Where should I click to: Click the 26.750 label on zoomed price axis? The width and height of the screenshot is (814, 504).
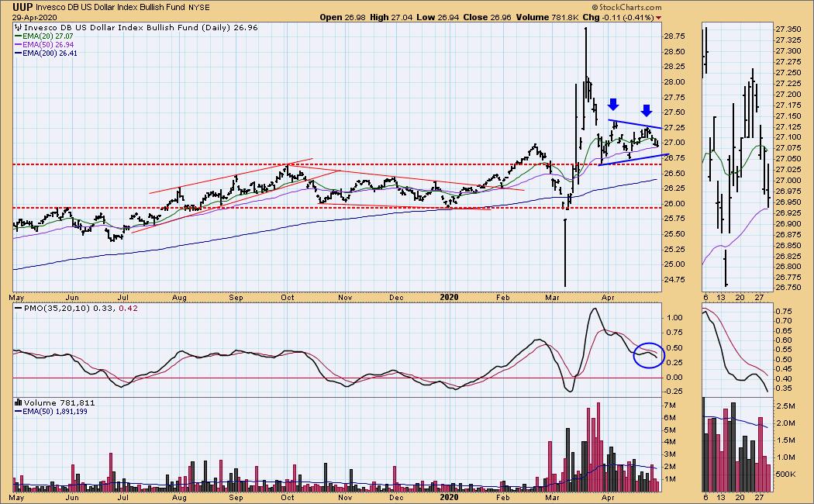click(788, 288)
